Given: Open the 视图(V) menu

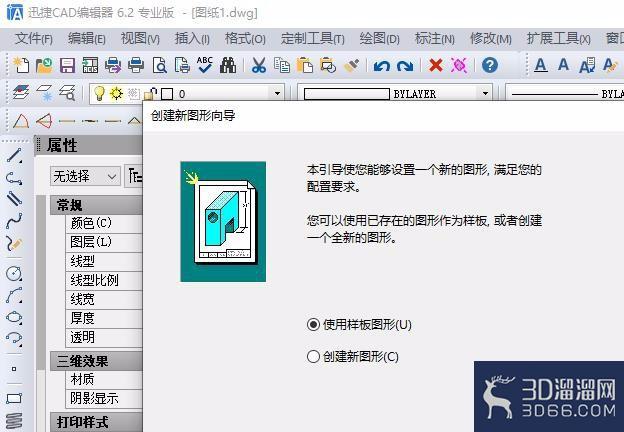Looking at the screenshot, I should coord(140,39).
